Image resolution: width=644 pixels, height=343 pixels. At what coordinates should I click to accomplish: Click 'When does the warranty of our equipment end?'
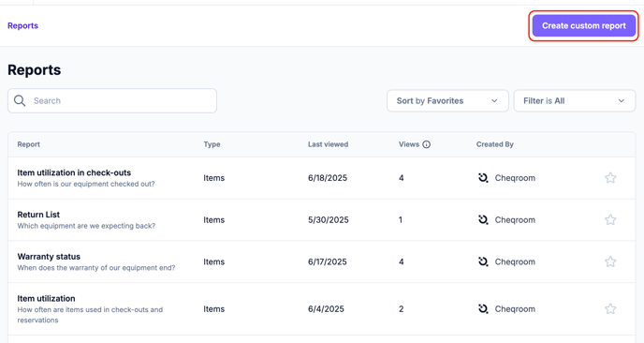tap(96, 268)
